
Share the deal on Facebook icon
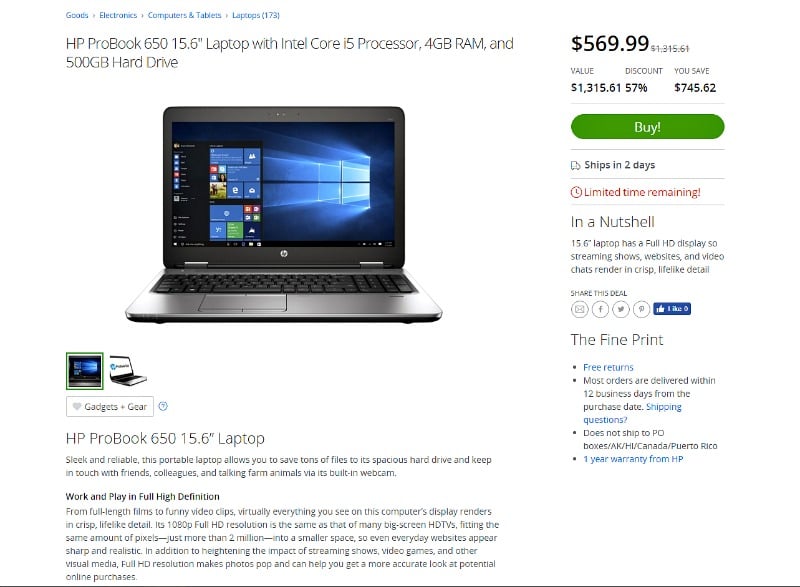tap(601, 309)
